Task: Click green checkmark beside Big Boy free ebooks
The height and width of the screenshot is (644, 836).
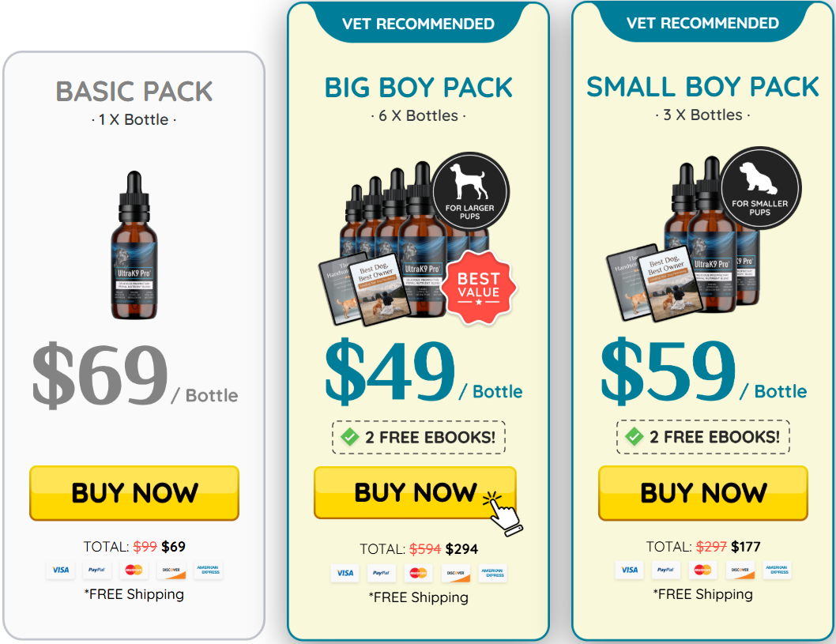Action: [350, 437]
